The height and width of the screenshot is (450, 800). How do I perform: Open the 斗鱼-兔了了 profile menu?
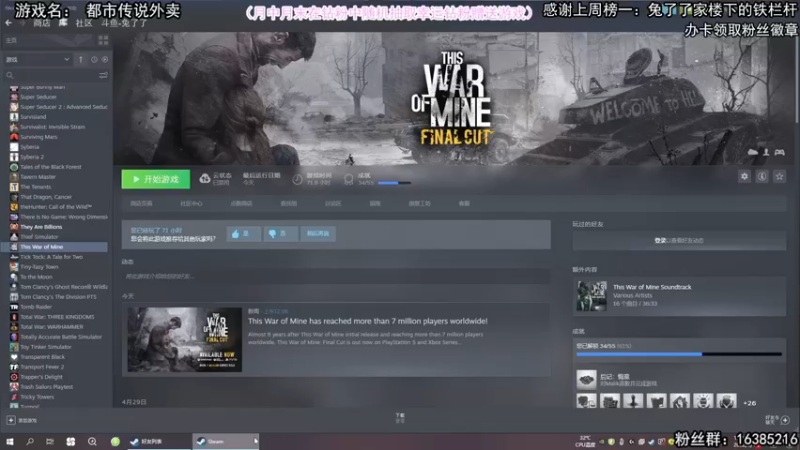(123, 23)
